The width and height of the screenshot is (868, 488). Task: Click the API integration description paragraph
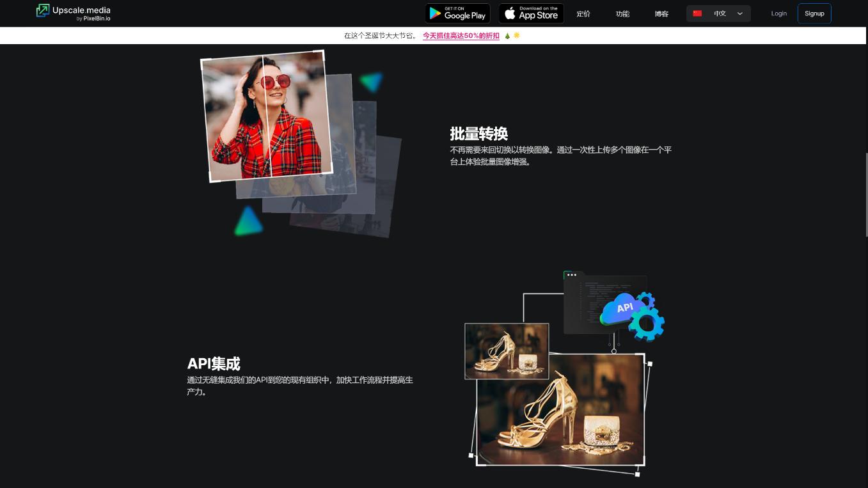[300, 386]
